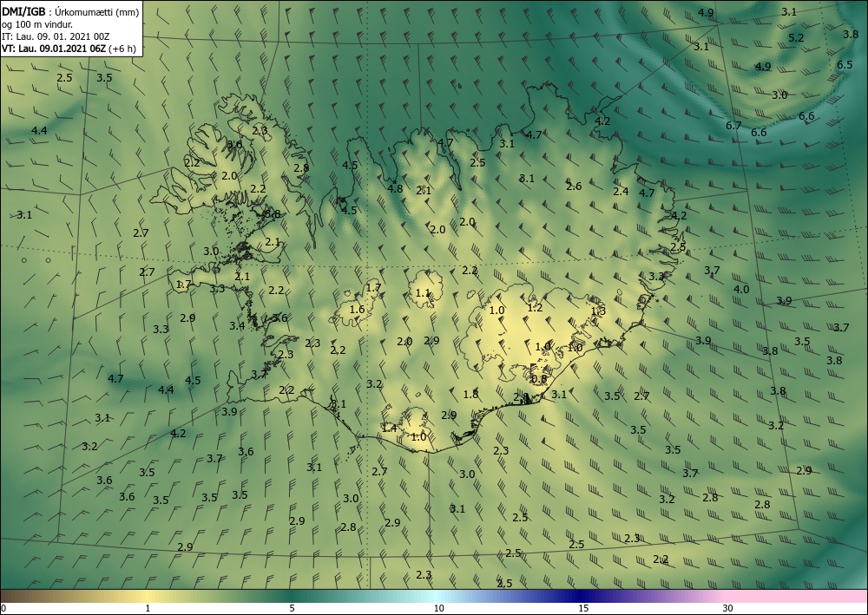Image resolution: width=868 pixels, height=615 pixels.
Task: Click the 1.6 value label
Action: (357, 309)
